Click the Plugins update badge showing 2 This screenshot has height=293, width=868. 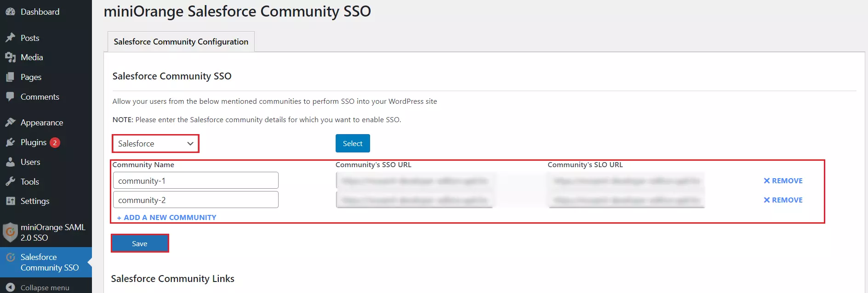55,143
